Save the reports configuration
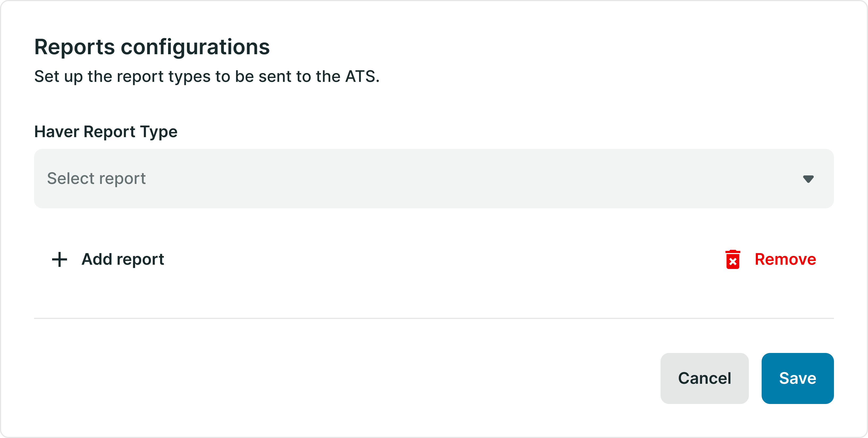 (x=797, y=378)
